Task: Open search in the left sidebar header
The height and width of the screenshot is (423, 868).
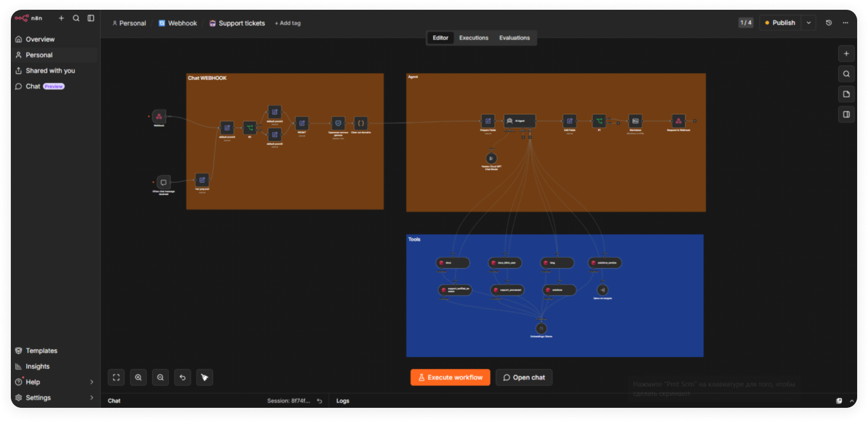Action: 76,18
